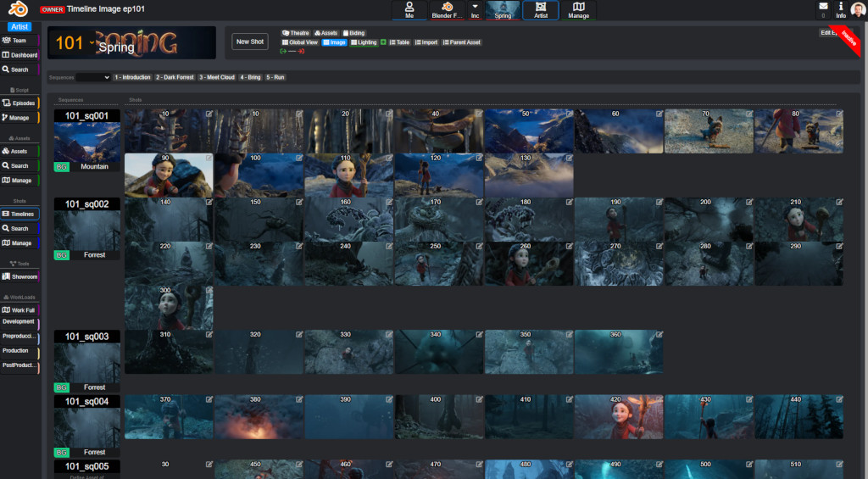Click edit icon on shot 110
Screen dimensions: 868x479
click(x=389, y=158)
